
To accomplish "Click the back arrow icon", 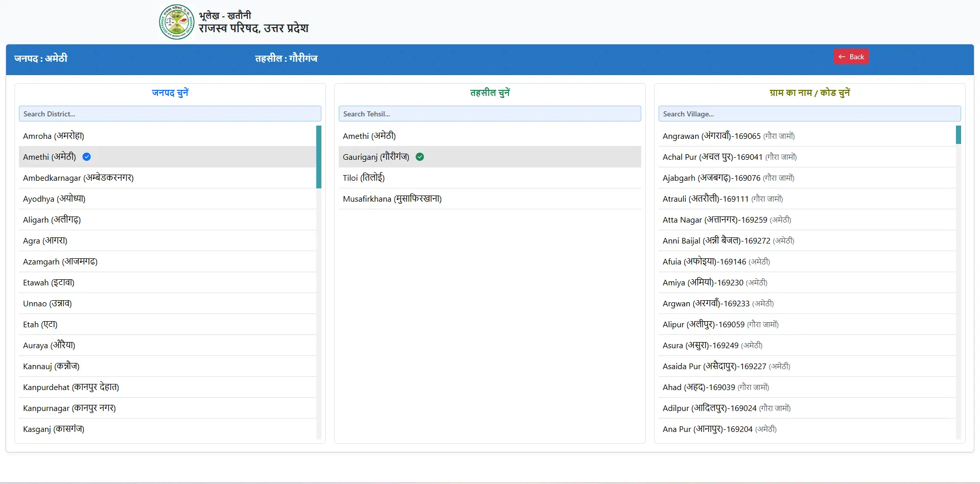I will click(x=841, y=57).
